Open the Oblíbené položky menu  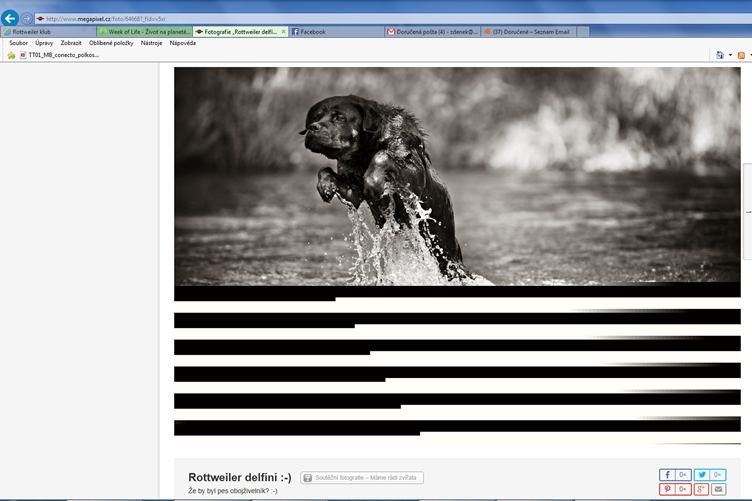click(x=111, y=43)
